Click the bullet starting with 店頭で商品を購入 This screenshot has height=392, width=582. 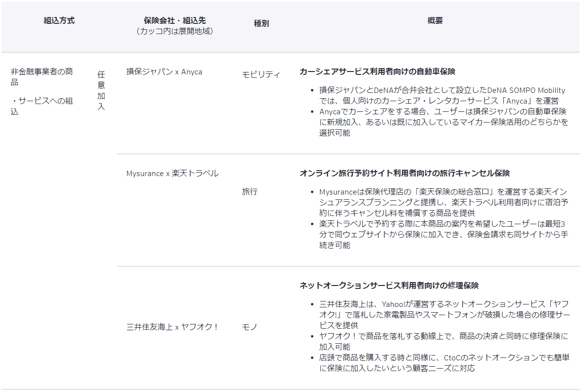pos(444,363)
